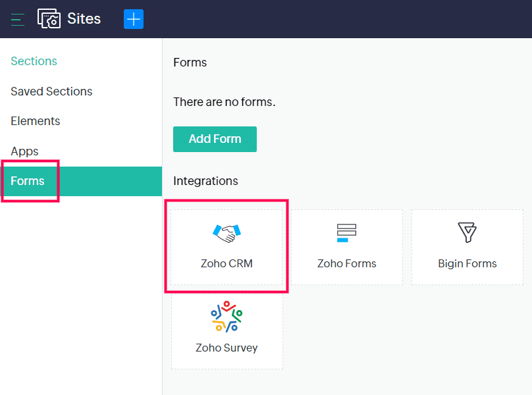Click the blue plus add button

[x=134, y=19]
